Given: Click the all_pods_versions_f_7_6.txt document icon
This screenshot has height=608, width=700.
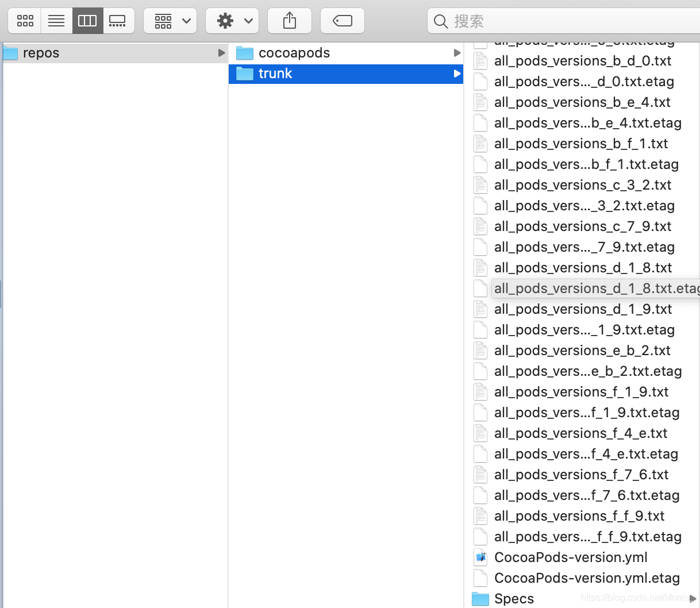Looking at the screenshot, I should 480,475.
